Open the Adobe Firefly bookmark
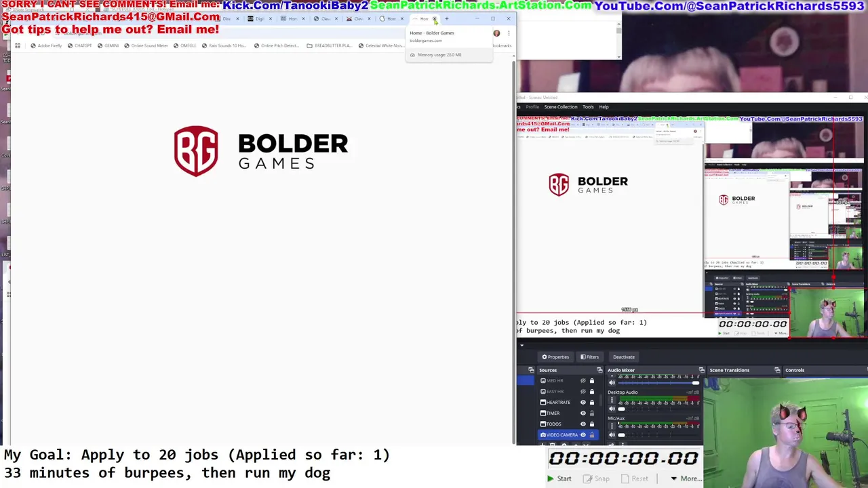The width and height of the screenshot is (868, 488). [46, 45]
